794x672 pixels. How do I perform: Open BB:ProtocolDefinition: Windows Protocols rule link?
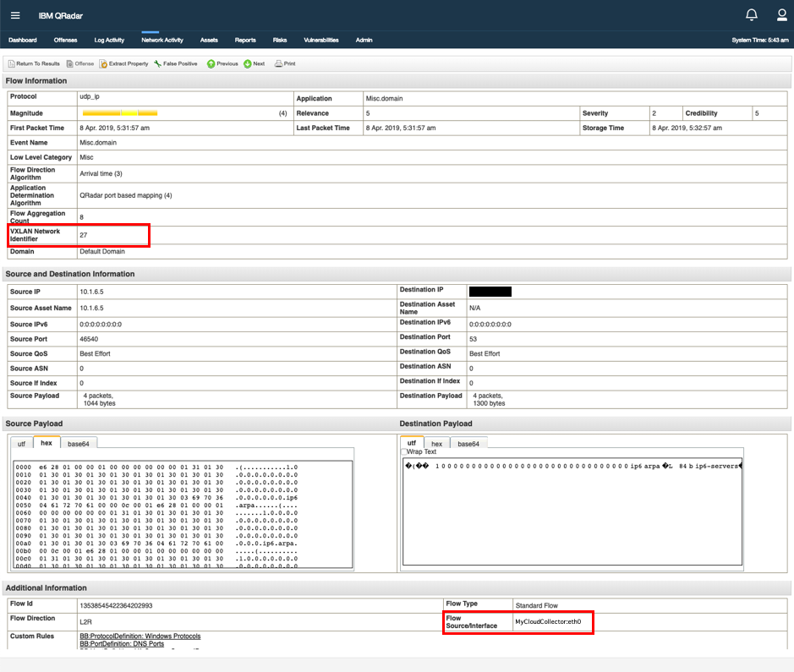pos(140,636)
